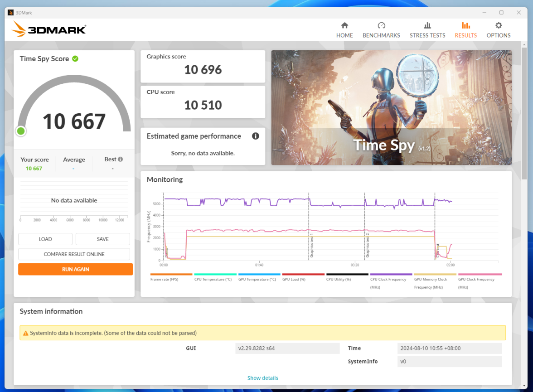Maximize the 3DMark window
This screenshot has width=533, height=392.
(501, 13)
